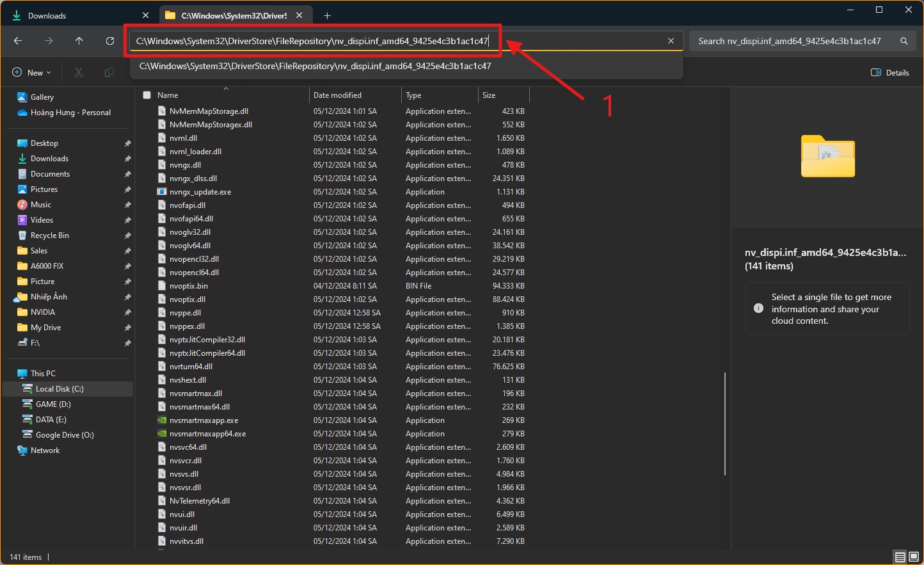
Task: Click the Cut scissors icon
Action: pos(79,72)
